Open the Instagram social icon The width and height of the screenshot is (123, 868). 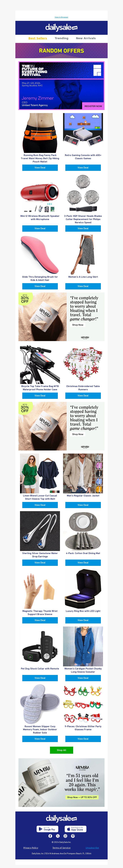65,836
